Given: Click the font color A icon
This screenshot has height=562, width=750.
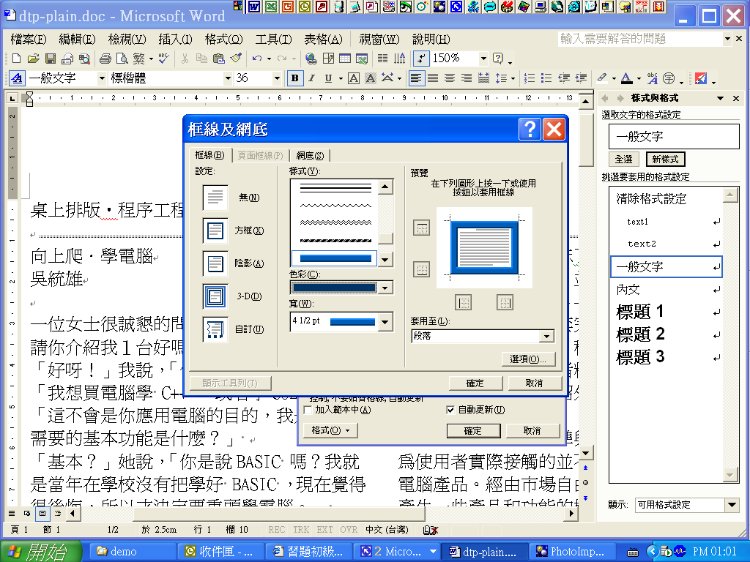Looking at the screenshot, I should coord(627,78).
